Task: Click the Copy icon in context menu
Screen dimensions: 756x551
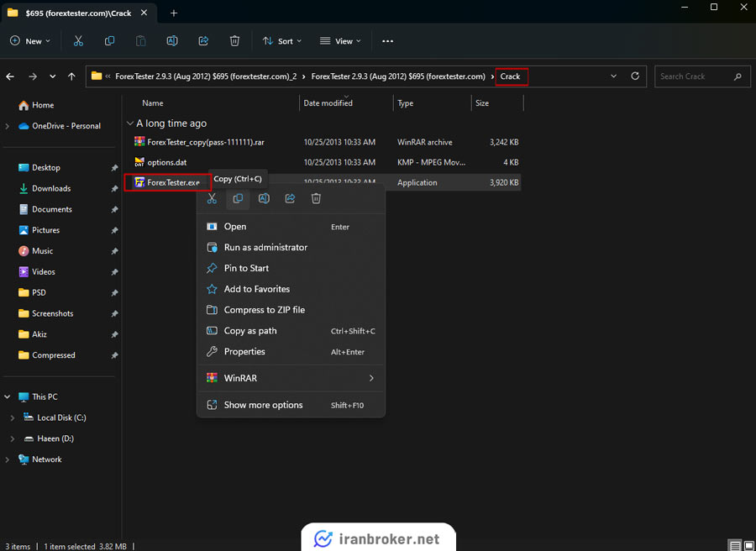Action: point(239,198)
